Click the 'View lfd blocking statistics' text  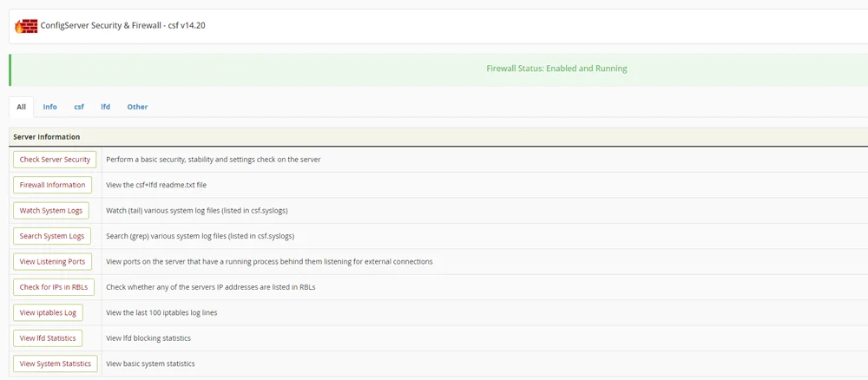(x=148, y=338)
